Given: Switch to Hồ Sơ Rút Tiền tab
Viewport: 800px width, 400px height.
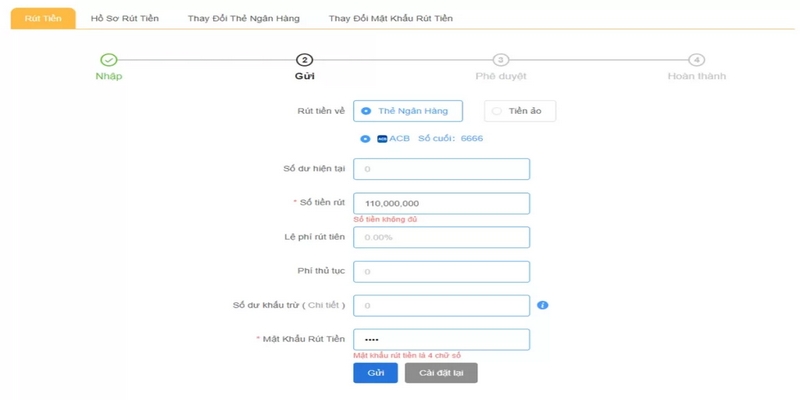Looking at the screenshot, I should pyautogui.click(x=124, y=18).
